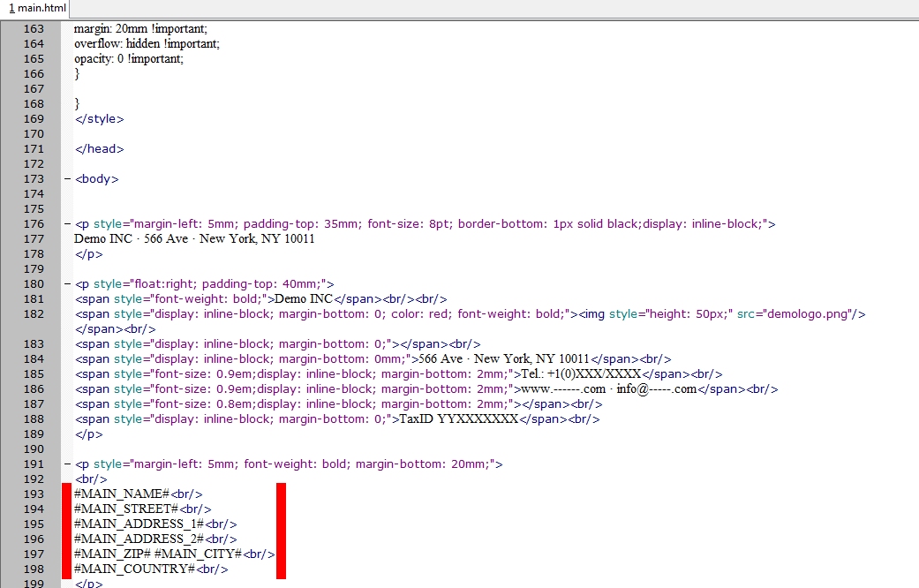Image resolution: width=919 pixels, height=588 pixels.
Task: Click the closing </head> tag
Action: (x=100, y=149)
